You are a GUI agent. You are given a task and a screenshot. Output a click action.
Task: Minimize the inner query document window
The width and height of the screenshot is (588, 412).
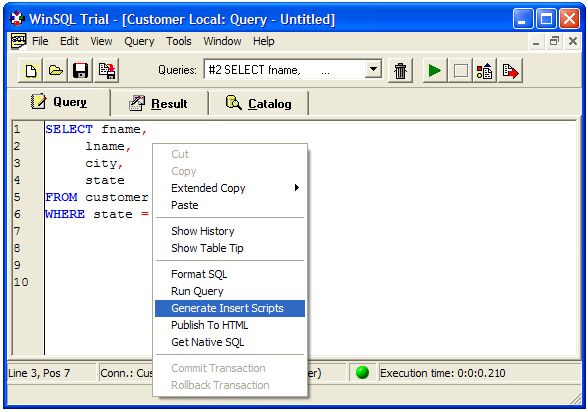point(536,41)
